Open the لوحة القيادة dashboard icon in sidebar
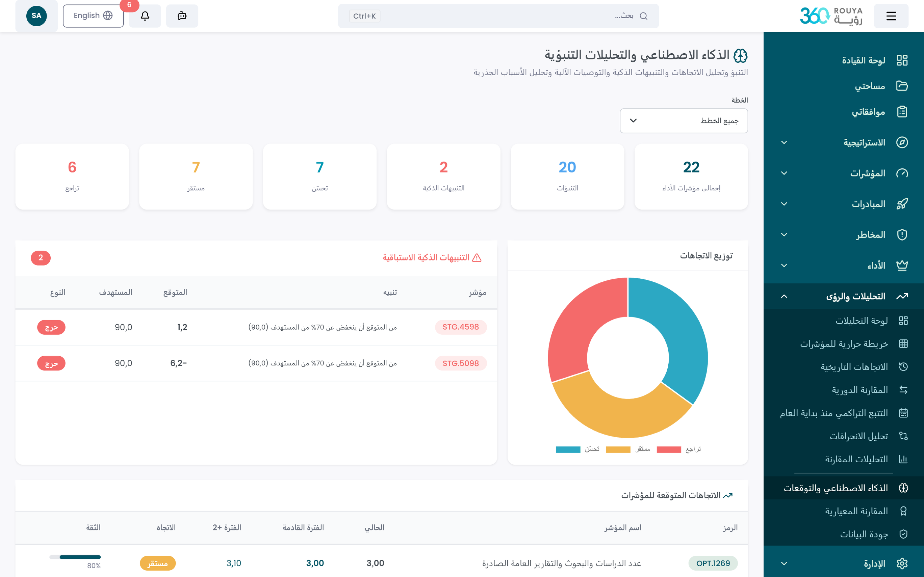The width and height of the screenshot is (924, 577). pos(903,60)
